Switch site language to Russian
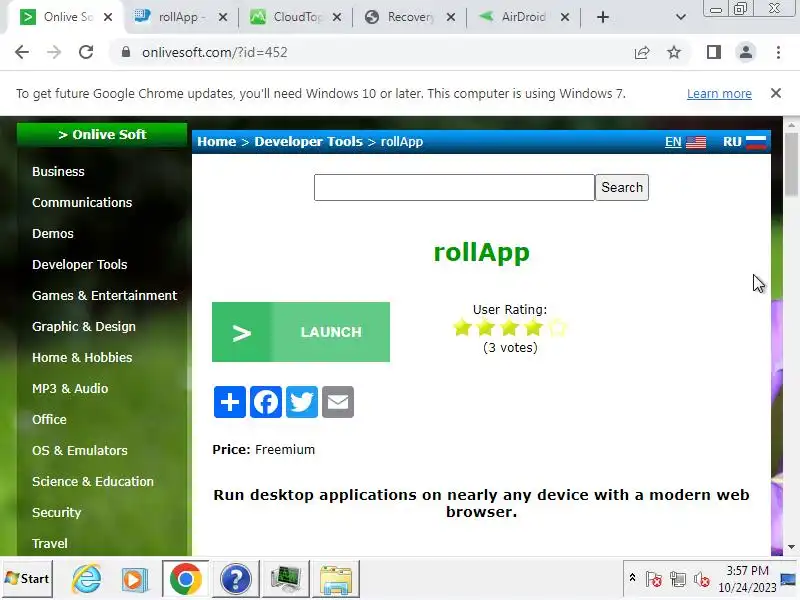 (x=744, y=142)
